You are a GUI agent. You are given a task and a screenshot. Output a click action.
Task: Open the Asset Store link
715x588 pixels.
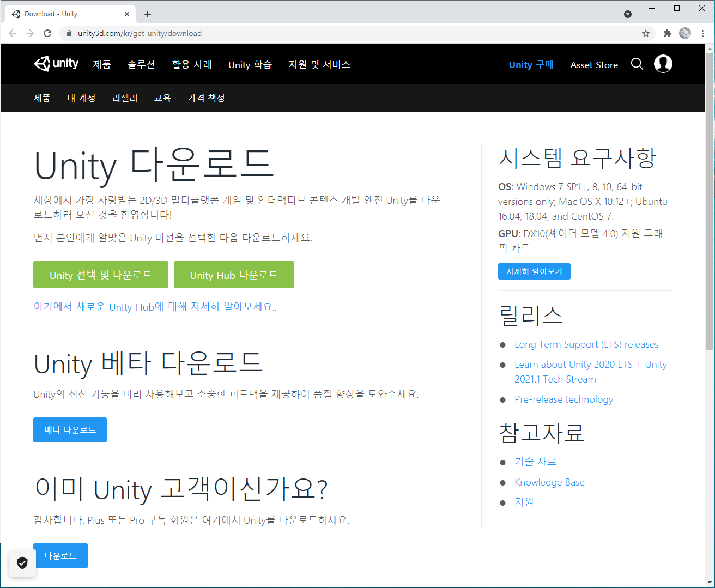(594, 65)
